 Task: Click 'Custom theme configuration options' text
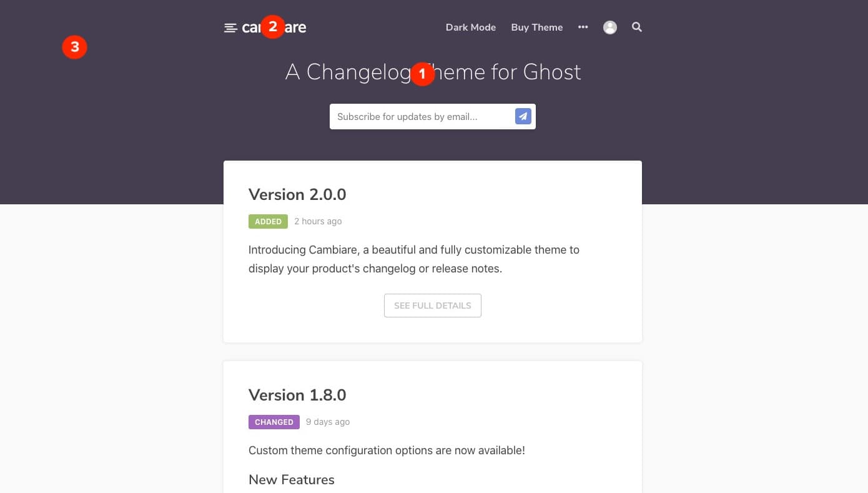pyautogui.click(x=387, y=450)
